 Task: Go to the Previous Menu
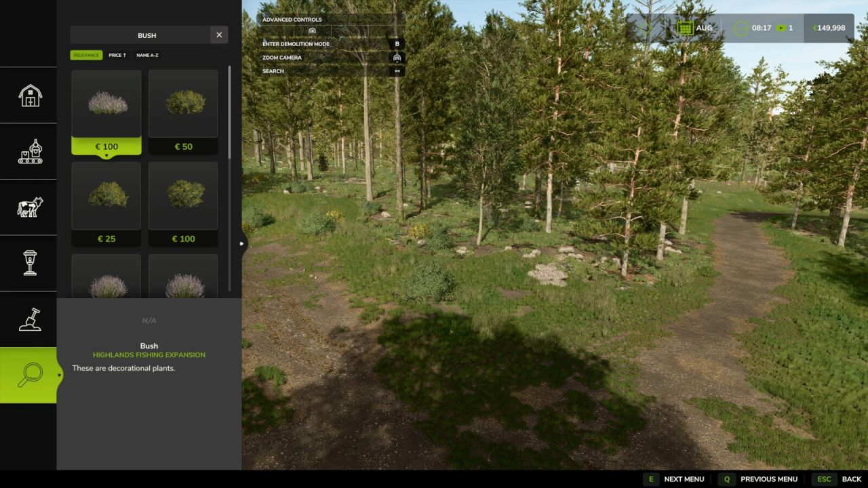coord(769,479)
